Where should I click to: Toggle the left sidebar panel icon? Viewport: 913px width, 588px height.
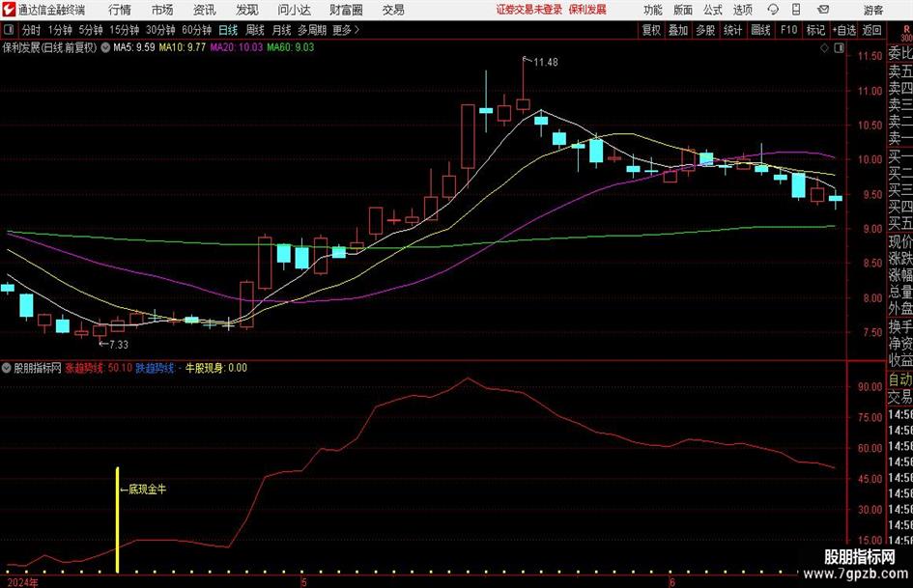pos(9,30)
